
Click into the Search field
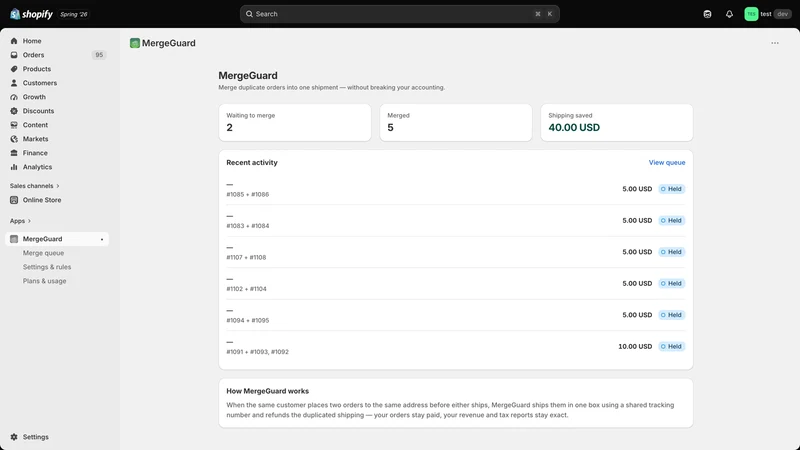click(399, 14)
